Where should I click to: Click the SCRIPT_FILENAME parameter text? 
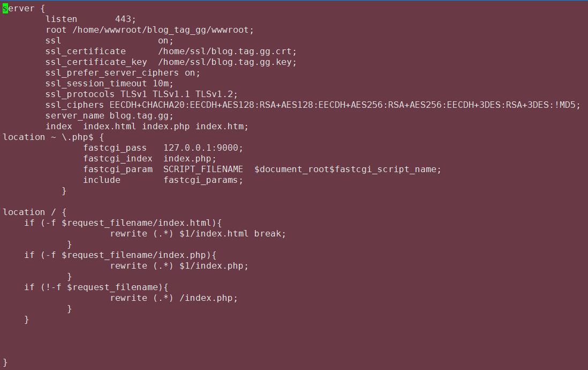pos(203,169)
